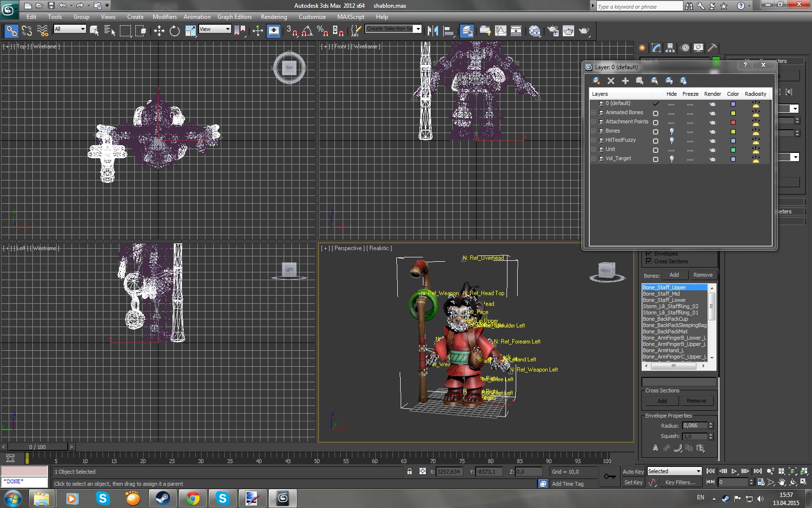
Task: Open the Hierarchy command panel tab
Action: [670, 48]
